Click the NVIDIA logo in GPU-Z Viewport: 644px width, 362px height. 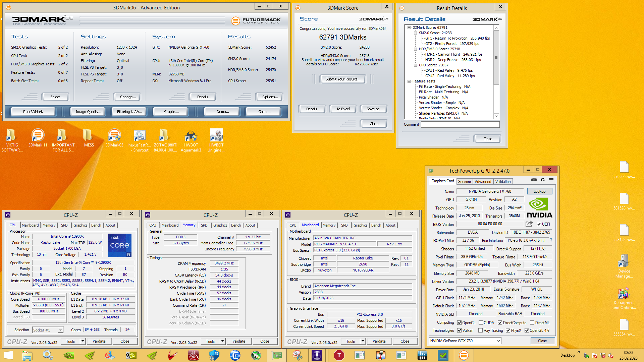click(539, 208)
